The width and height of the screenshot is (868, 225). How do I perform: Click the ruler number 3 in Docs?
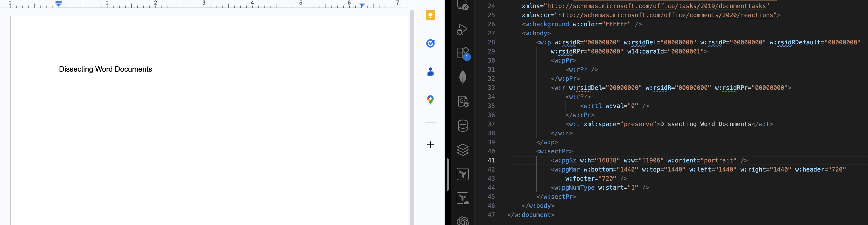point(204,3)
